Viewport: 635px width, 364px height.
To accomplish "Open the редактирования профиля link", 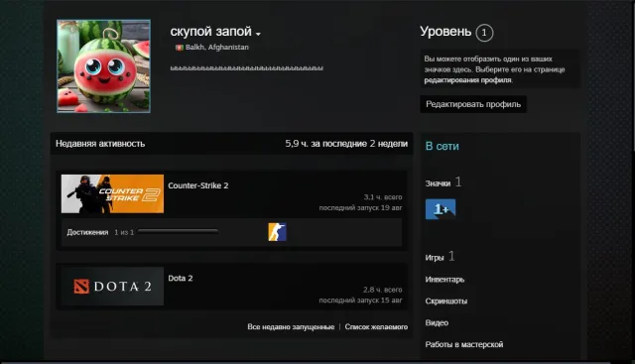I will pos(467,80).
